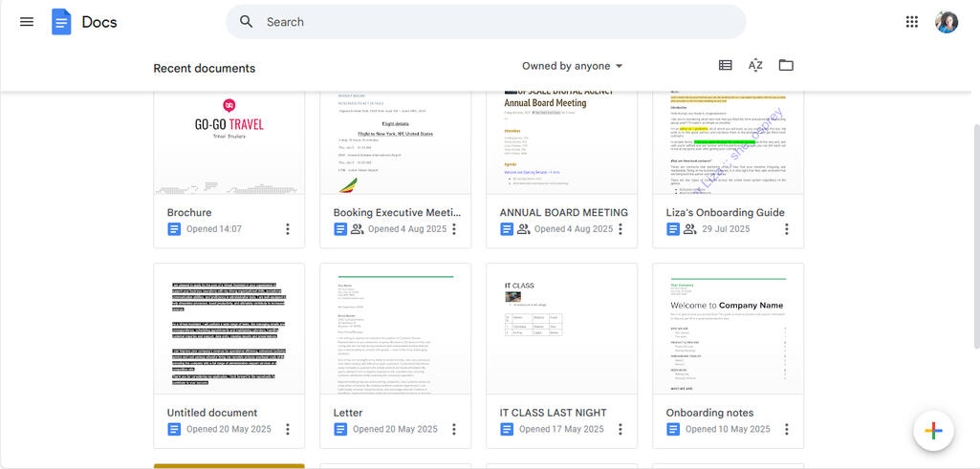
Task: Click the 'Opened 14:07' timestamp
Action: (214, 229)
